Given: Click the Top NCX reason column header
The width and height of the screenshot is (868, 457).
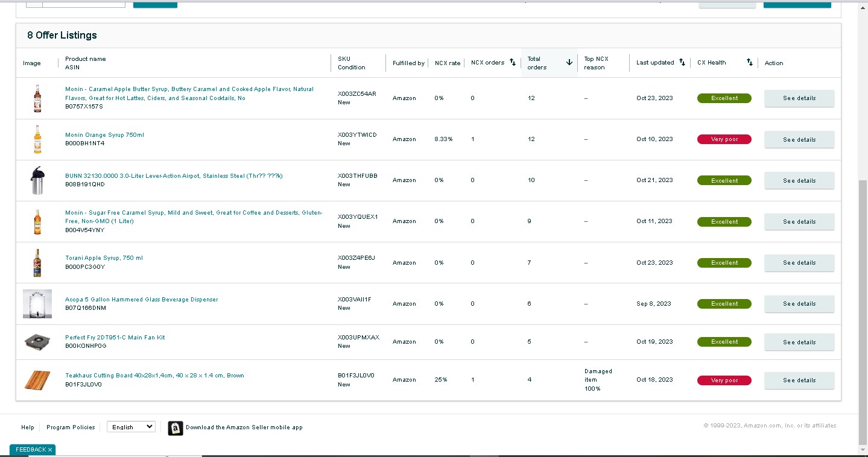Looking at the screenshot, I should coord(597,63).
